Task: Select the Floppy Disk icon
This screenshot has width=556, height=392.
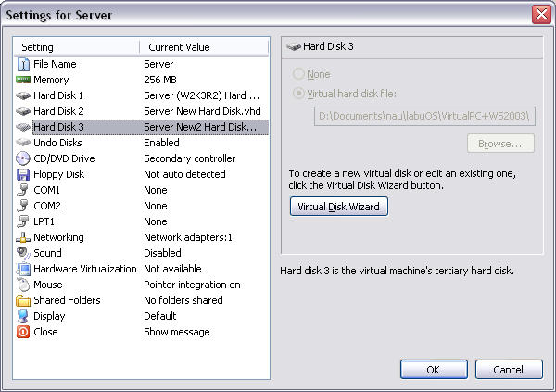Action: 23,174
